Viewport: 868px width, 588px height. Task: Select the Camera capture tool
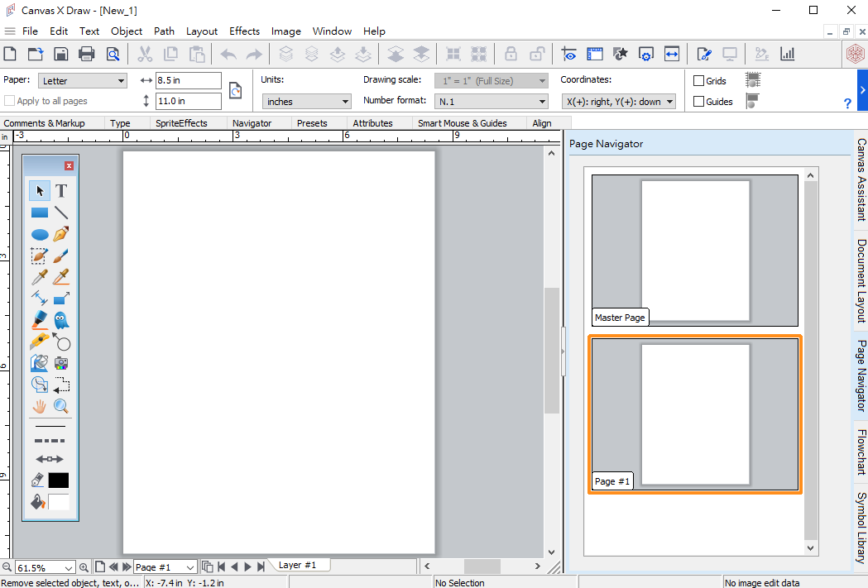tap(61, 363)
